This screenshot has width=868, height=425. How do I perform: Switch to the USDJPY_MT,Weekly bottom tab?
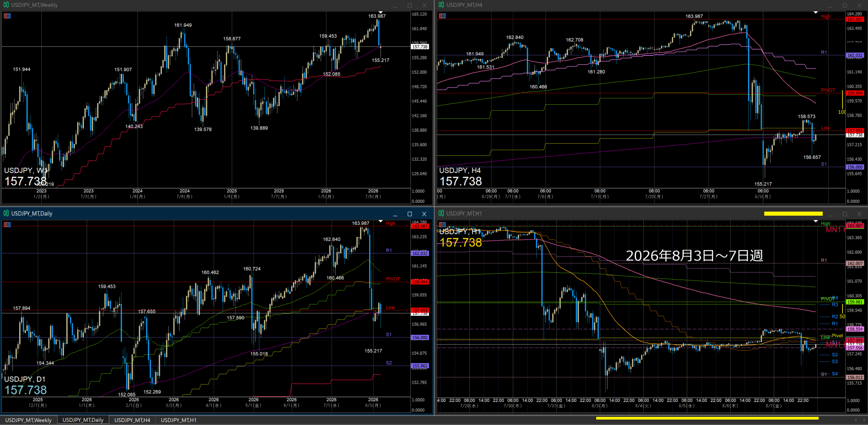29,420
